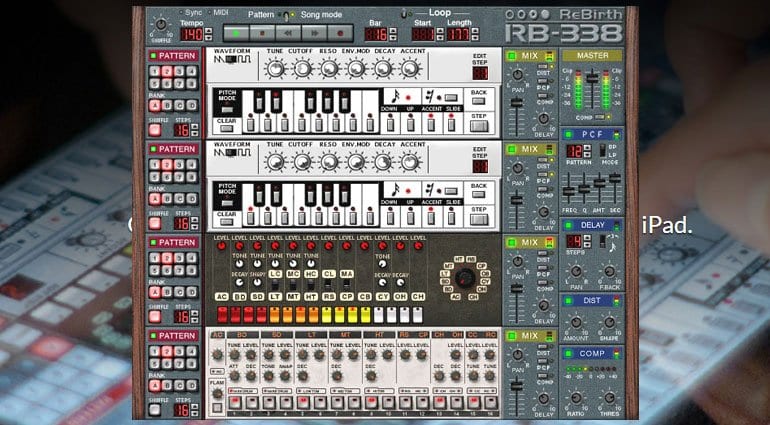Click the Comp Thres knob

[x=609, y=397]
